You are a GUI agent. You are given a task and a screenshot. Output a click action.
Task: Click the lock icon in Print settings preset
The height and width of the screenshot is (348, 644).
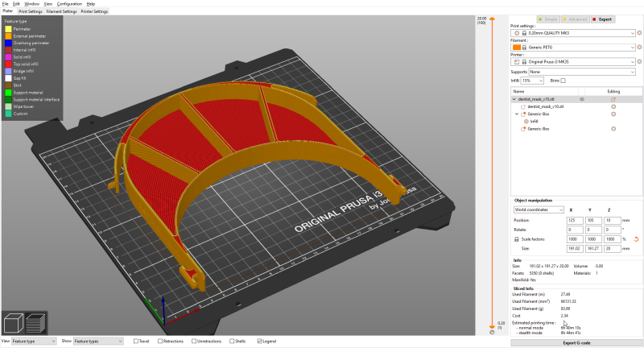(x=524, y=33)
